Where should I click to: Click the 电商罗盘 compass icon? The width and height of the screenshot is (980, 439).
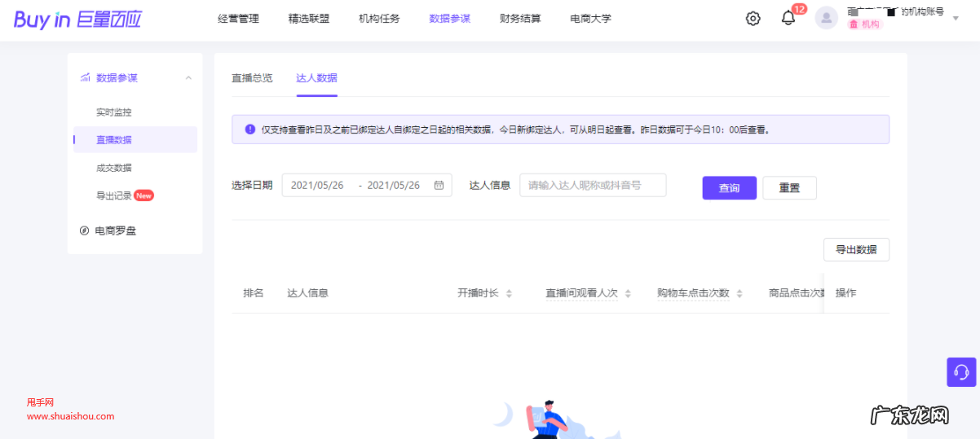84,230
